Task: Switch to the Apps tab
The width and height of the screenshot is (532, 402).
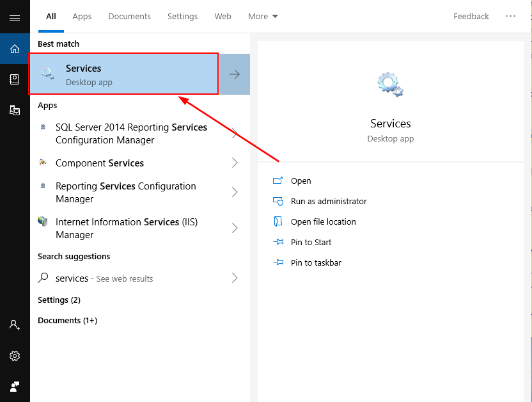Action: (x=82, y=17)
